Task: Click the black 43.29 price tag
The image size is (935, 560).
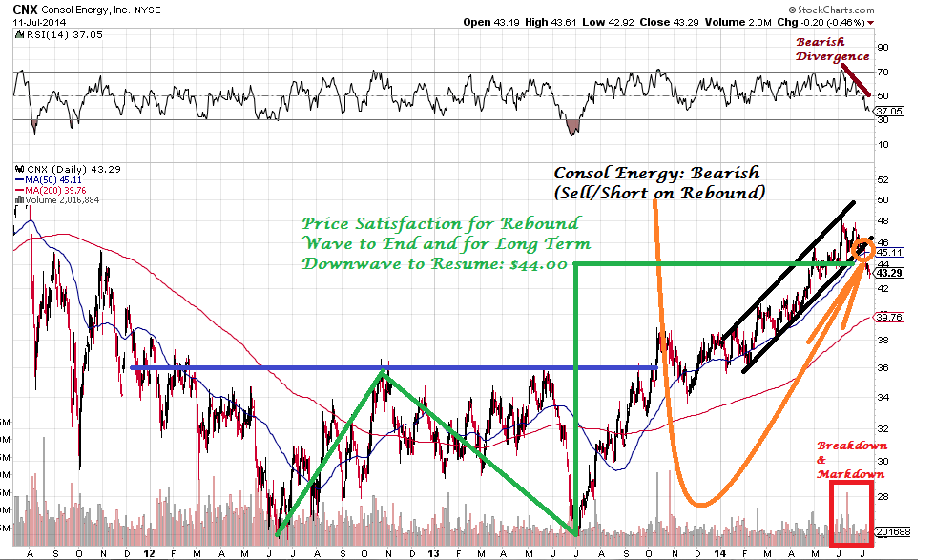Action: (889, 273)
